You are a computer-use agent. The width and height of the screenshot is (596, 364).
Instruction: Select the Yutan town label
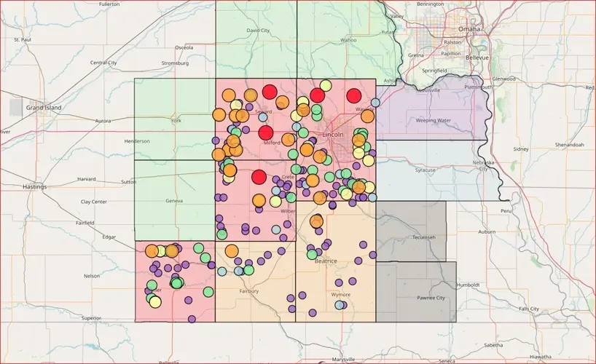[x=388, y=32]
